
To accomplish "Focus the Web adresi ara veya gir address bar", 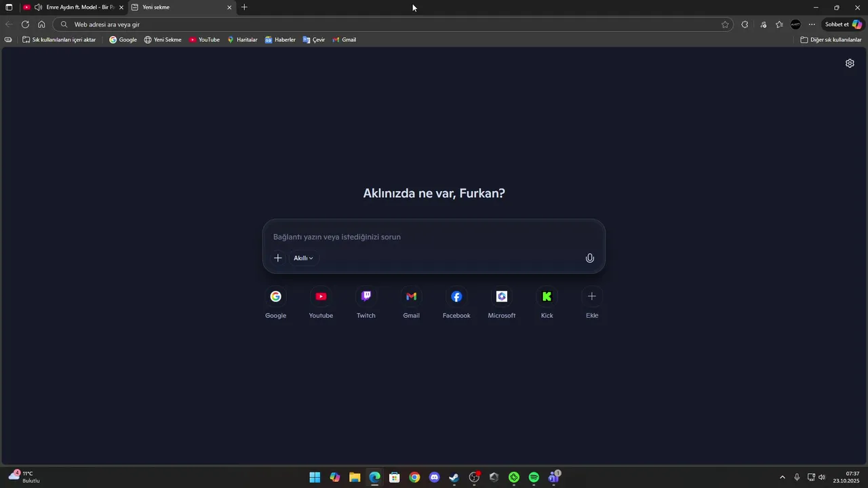I will 393,24.
